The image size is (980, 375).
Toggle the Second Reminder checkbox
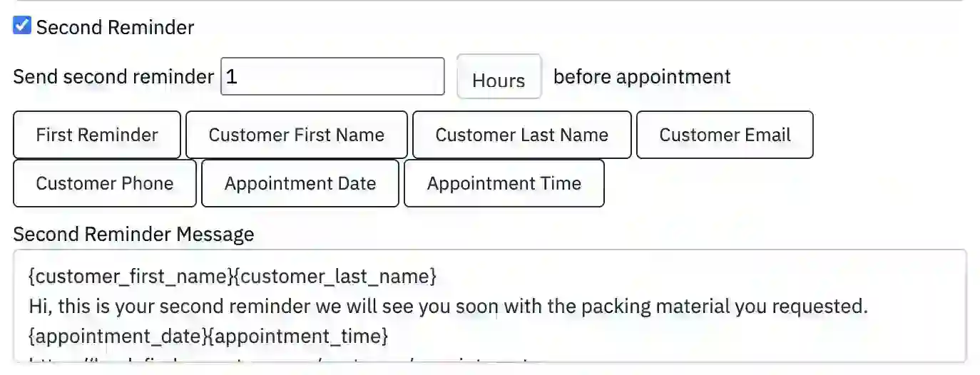[x=22, y=26]
